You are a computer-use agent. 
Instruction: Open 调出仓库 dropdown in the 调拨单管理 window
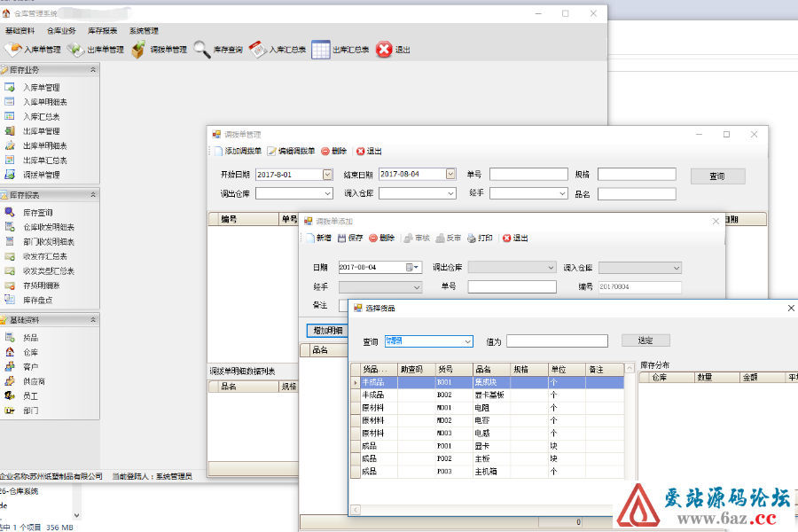coord(328,194)
